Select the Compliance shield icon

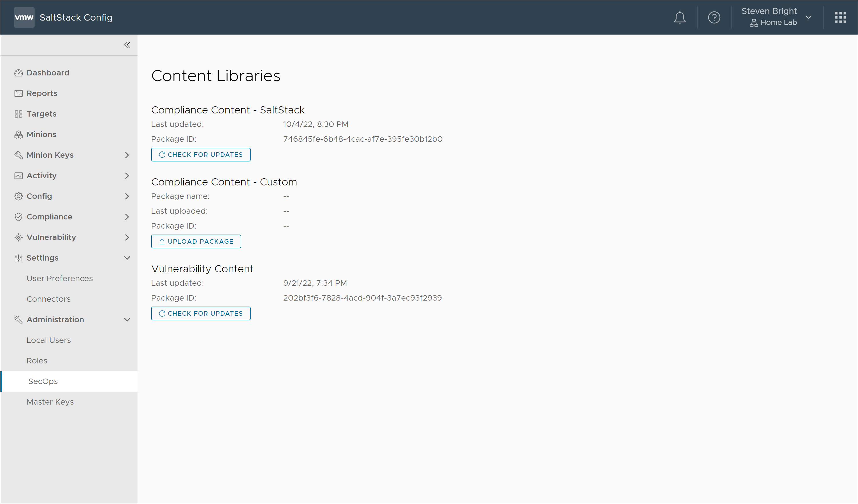point(19,217)
